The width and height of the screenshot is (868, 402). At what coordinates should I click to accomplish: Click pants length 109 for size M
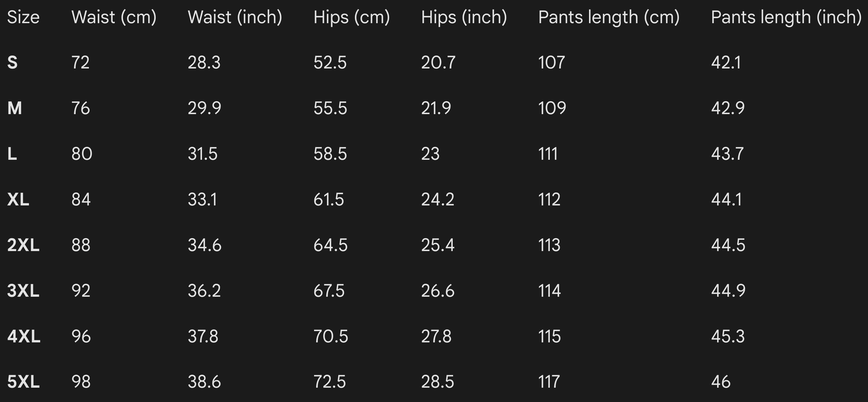pos(552,108)
